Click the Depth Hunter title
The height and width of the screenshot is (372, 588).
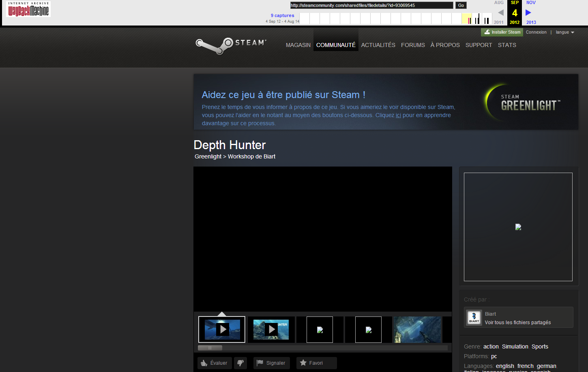tap(230, 145)
